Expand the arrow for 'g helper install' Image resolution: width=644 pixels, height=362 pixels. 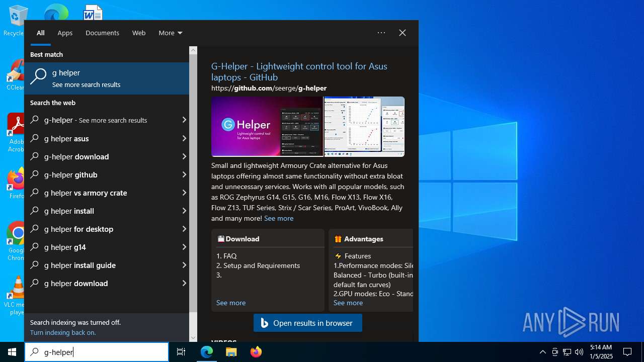[x=184, y=211]
